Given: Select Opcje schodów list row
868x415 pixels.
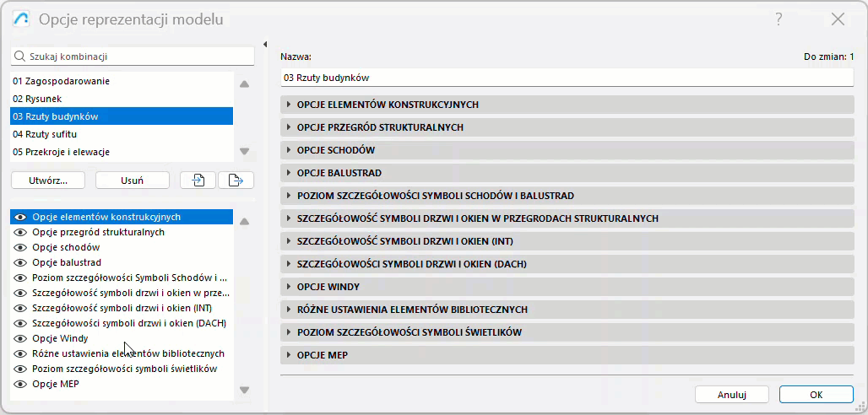Looking at the screenshot, I should point(122,247).
